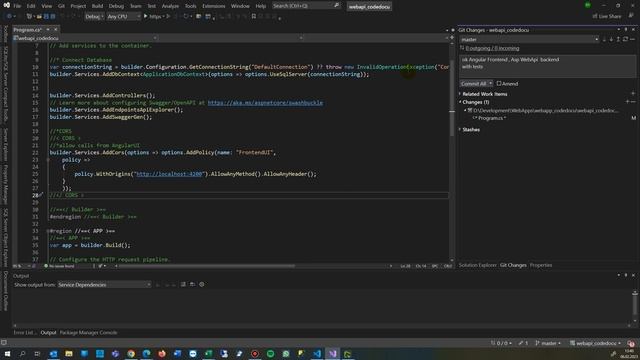Click the Search (Ctrl+Q) box
This screenshot has height=360, width=640.
pos(306,6)
